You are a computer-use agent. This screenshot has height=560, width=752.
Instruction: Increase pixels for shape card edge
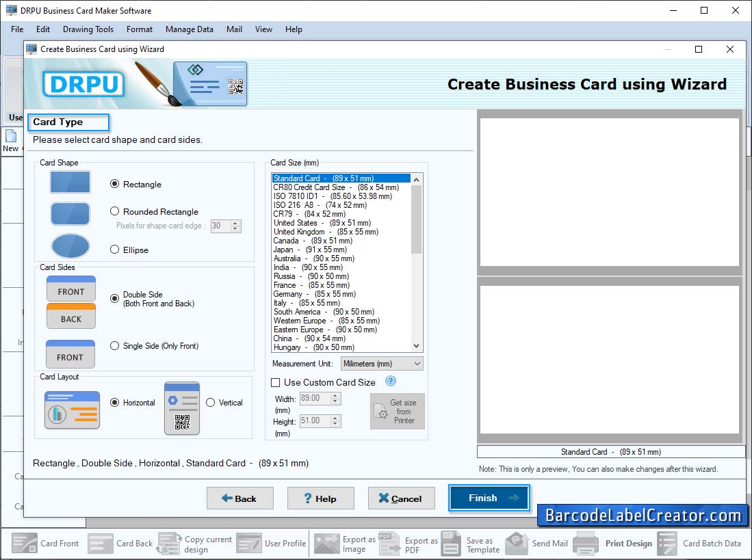point(235,223)
